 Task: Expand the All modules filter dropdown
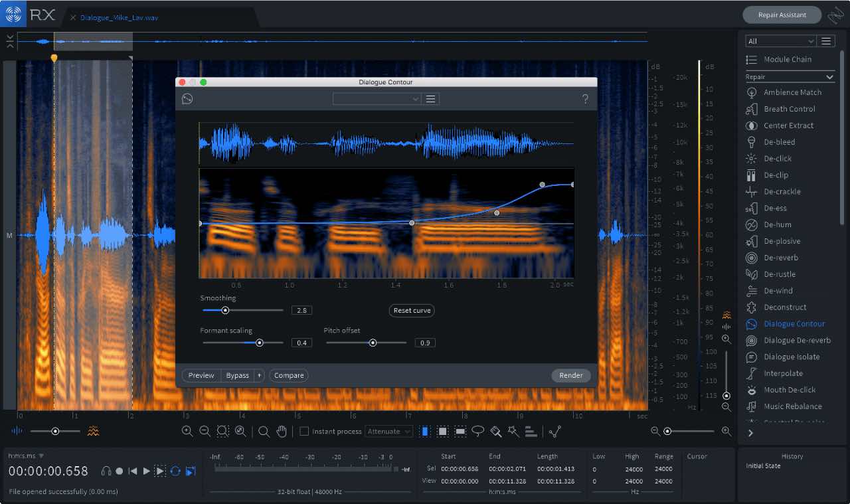(780, 41)
